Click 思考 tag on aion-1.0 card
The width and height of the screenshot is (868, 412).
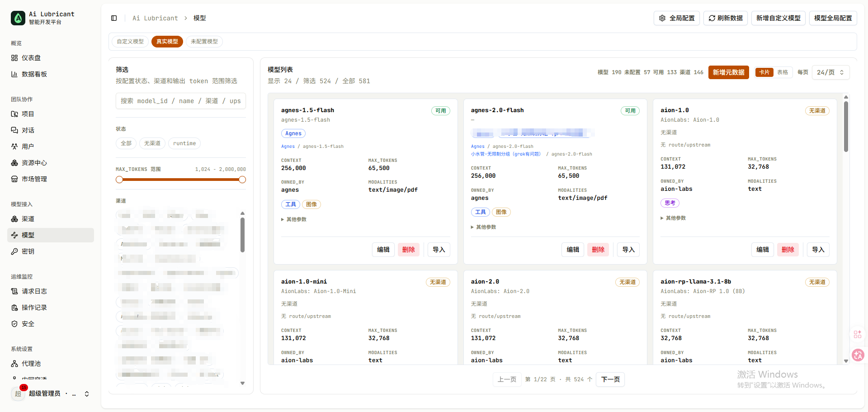tap(670, 203)
